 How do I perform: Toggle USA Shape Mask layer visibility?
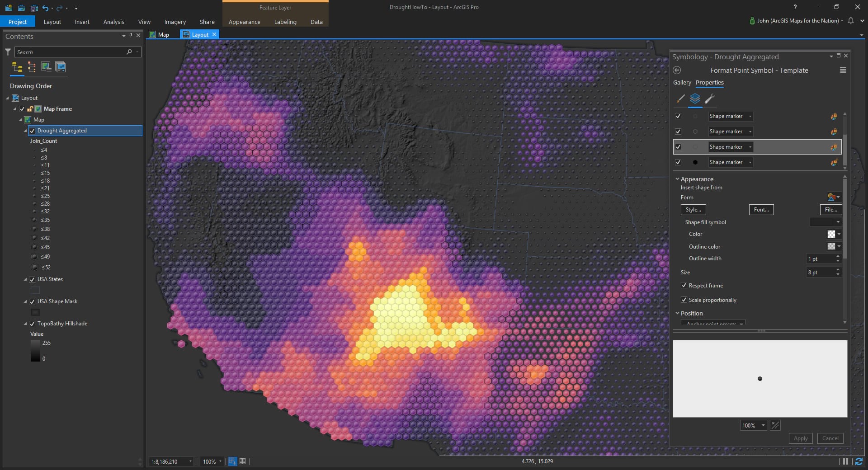(x=32, y=302)
